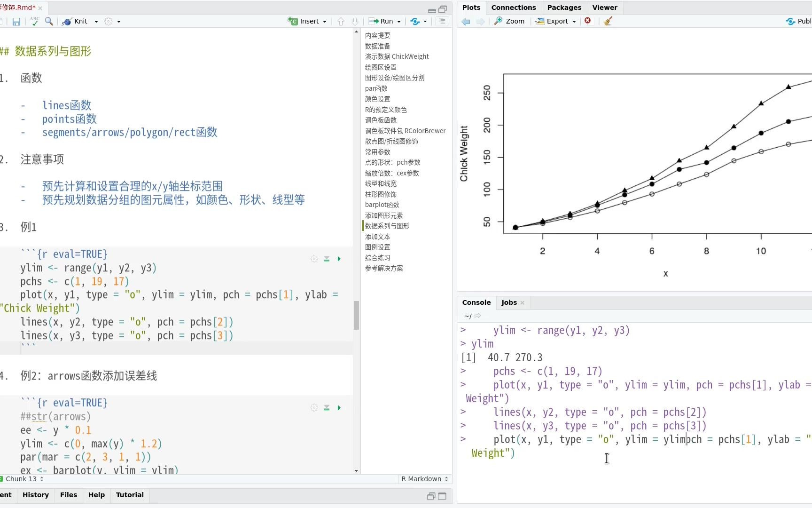
Task: Expand document settings gear dropdown
Action: coord(119,22)
